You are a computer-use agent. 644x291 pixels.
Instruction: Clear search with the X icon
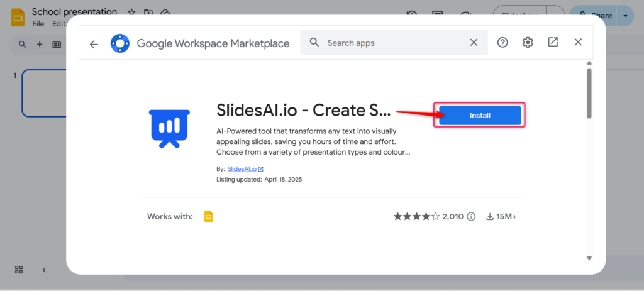(x=474, y=43)
